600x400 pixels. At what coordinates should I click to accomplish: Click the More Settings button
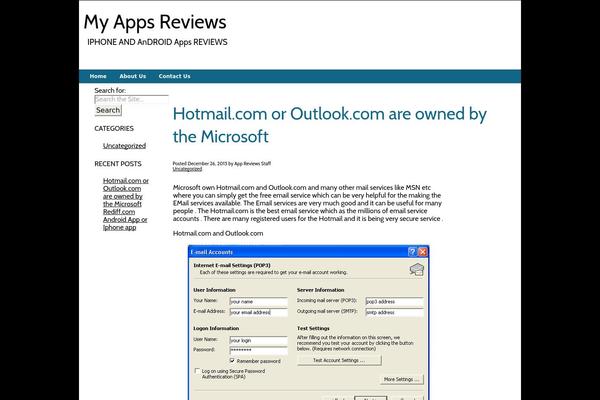(401, 379)
